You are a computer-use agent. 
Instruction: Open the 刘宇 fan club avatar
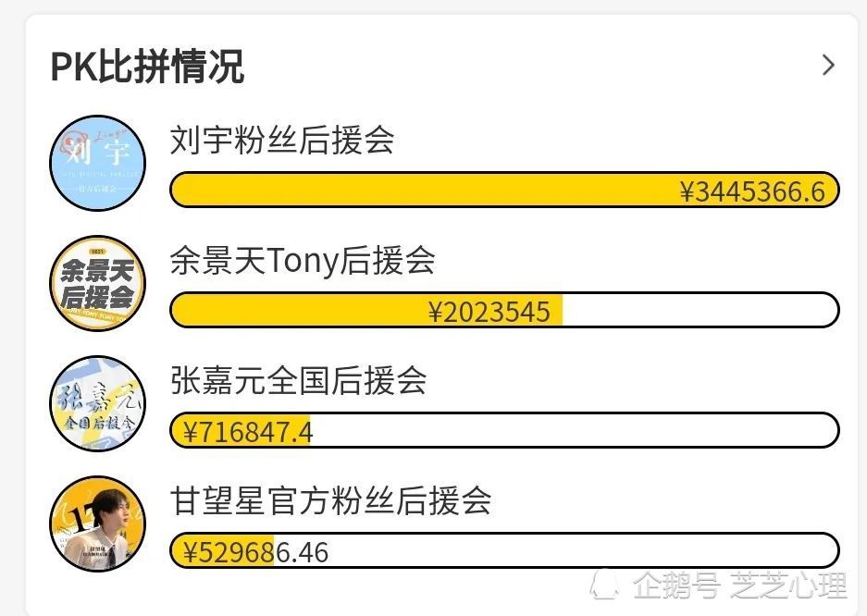coord(98,163)
